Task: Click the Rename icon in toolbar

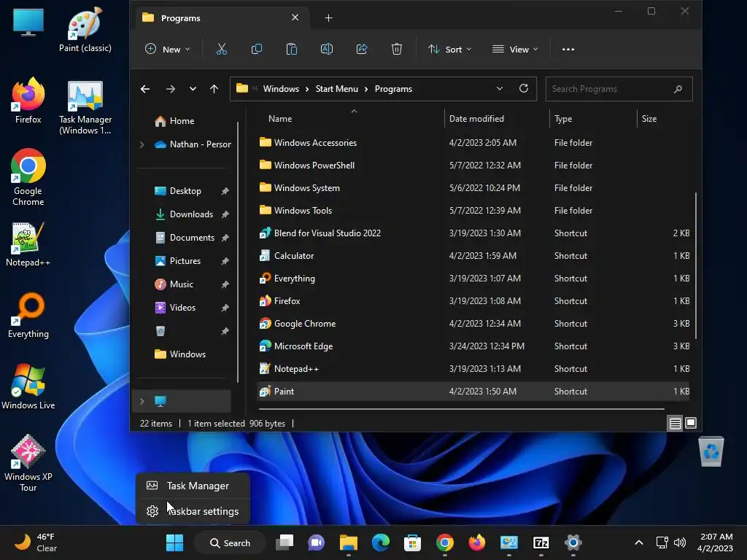Action: (327, 49)
